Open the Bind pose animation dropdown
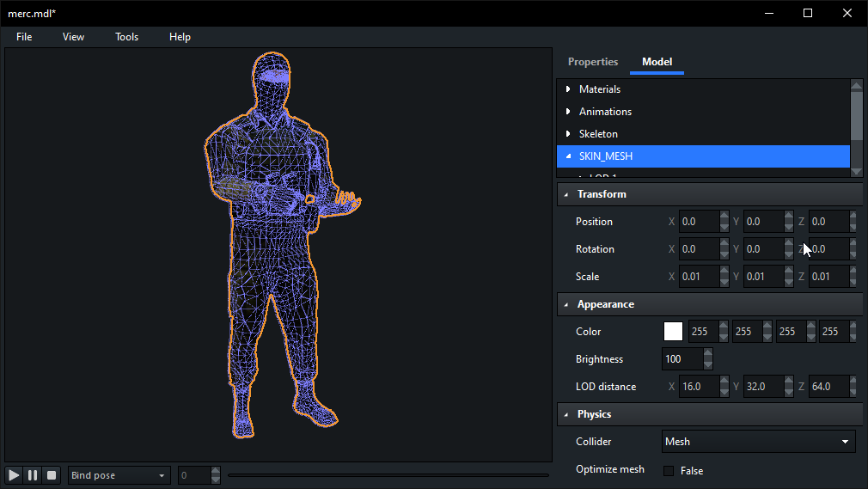 pos(119,475)
